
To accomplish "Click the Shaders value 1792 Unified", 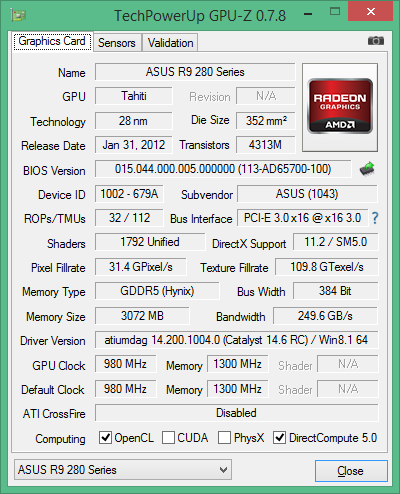I will tap(150, 242).
